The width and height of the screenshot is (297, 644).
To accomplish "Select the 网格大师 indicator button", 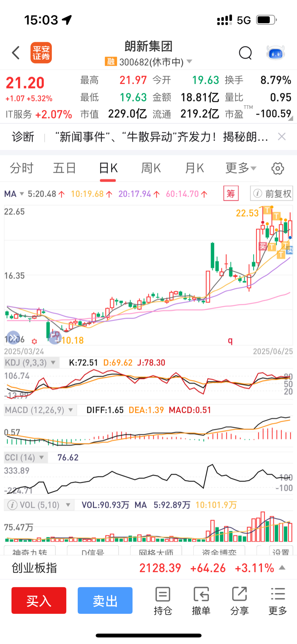I will tap(156, 551).
